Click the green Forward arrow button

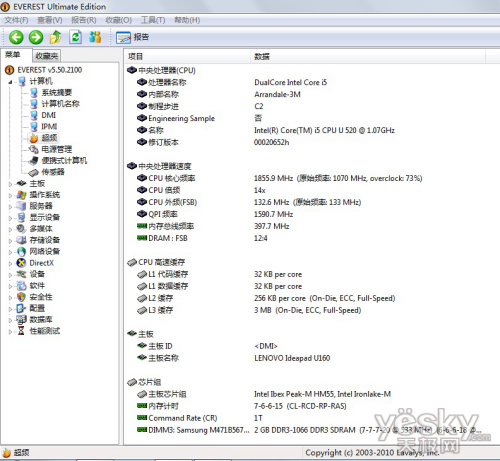point(36,37)
